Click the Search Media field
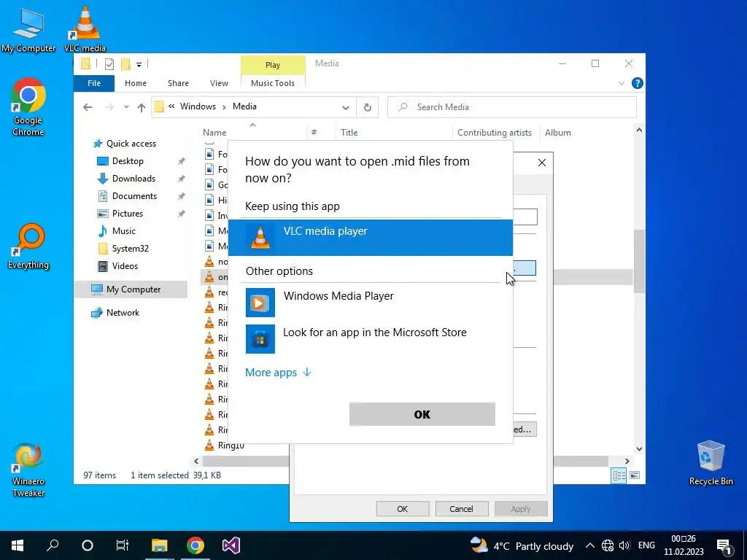Image resolution: width=747 pixels, height=560 pixels. coord(512,107)
